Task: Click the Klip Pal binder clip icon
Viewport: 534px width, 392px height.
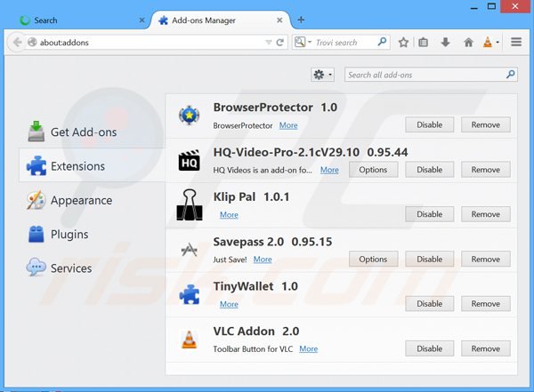Action: point(190,204)
